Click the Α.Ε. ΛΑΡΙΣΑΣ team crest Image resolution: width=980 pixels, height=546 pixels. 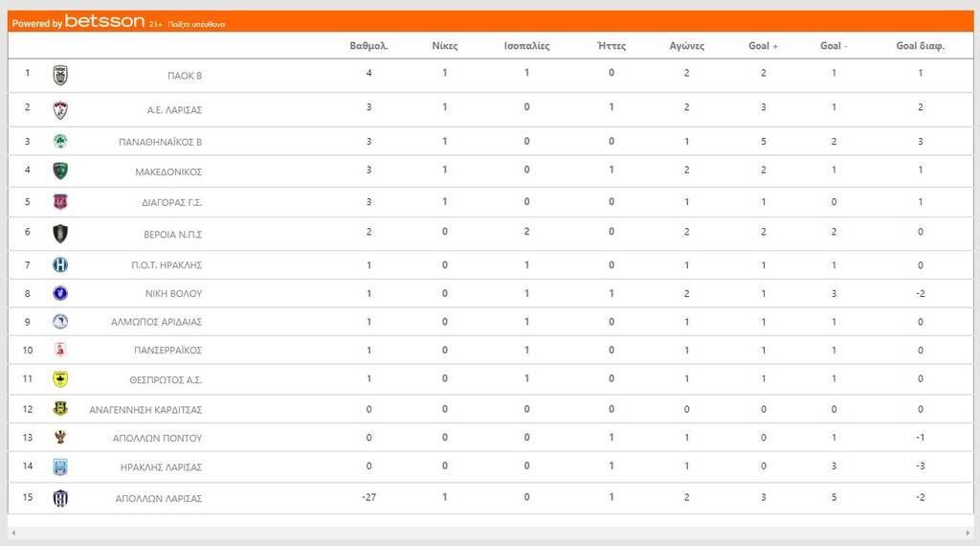[60, 110]
